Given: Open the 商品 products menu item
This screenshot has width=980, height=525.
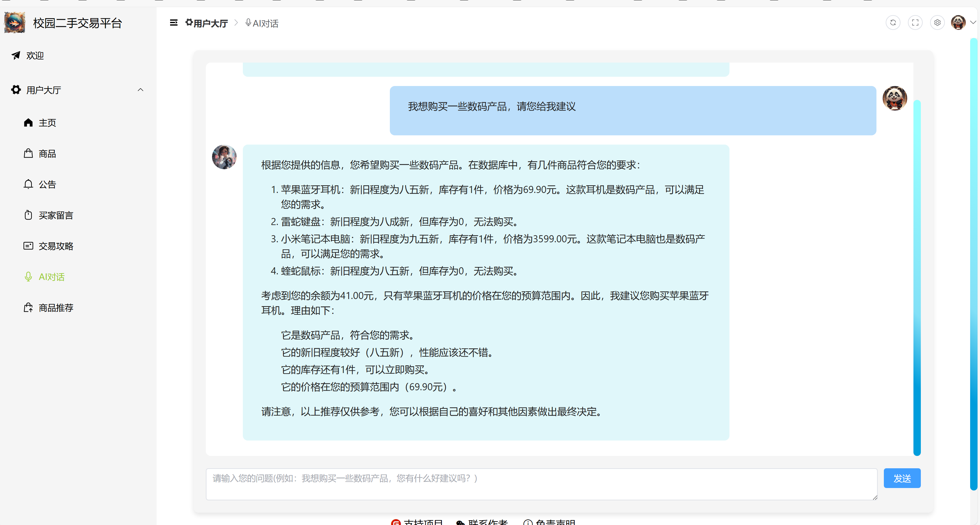Looking at the screenshot, I should (47, 154).
